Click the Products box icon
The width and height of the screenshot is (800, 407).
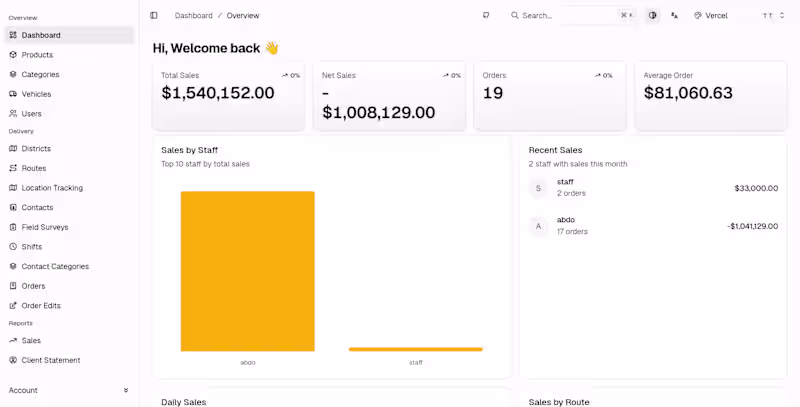tap(13, 55)
